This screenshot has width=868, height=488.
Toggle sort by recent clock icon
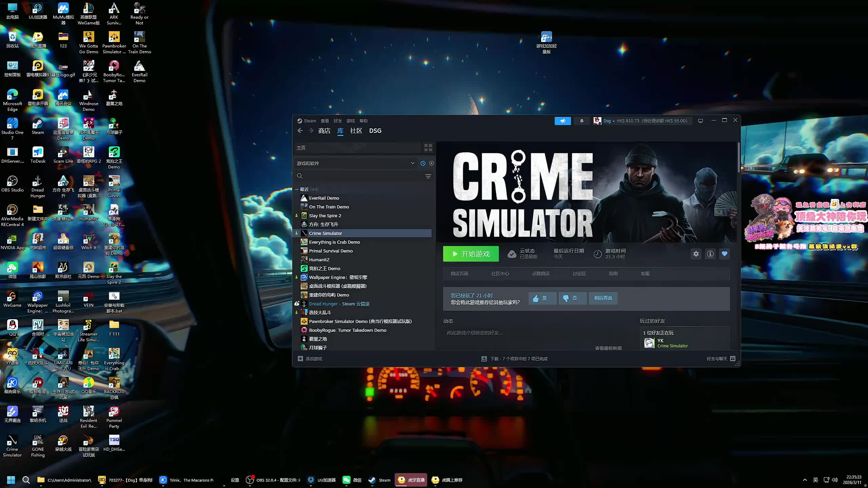click(423, 163)
